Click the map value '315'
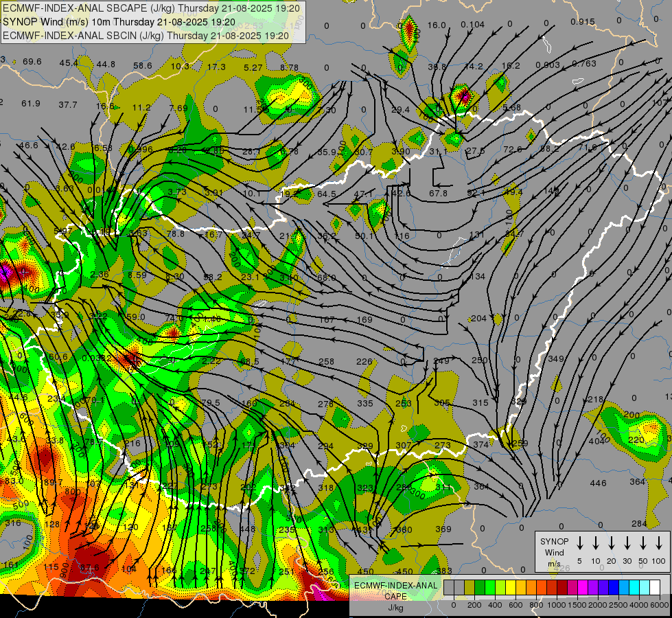Viewport: 672px width, 618px height. (480, 402)
